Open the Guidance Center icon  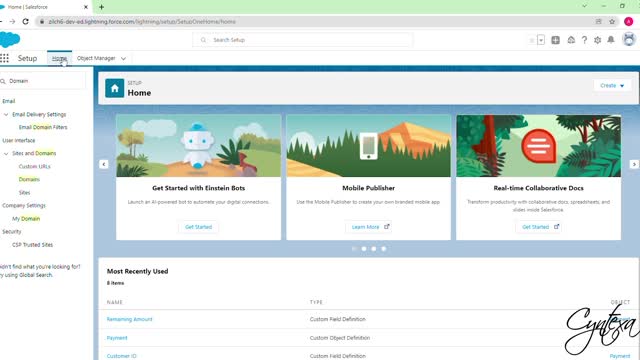[x=571, y=40]
